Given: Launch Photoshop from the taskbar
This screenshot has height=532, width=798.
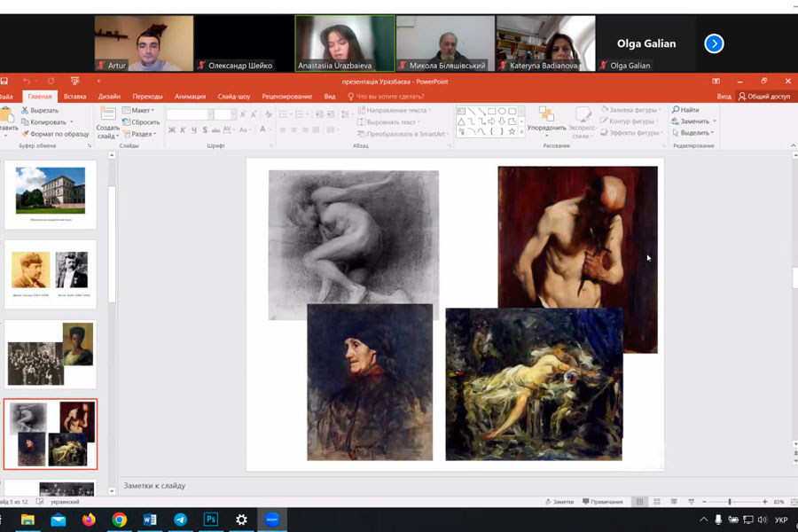Looking at the screenshot, I should click(211, 520).
